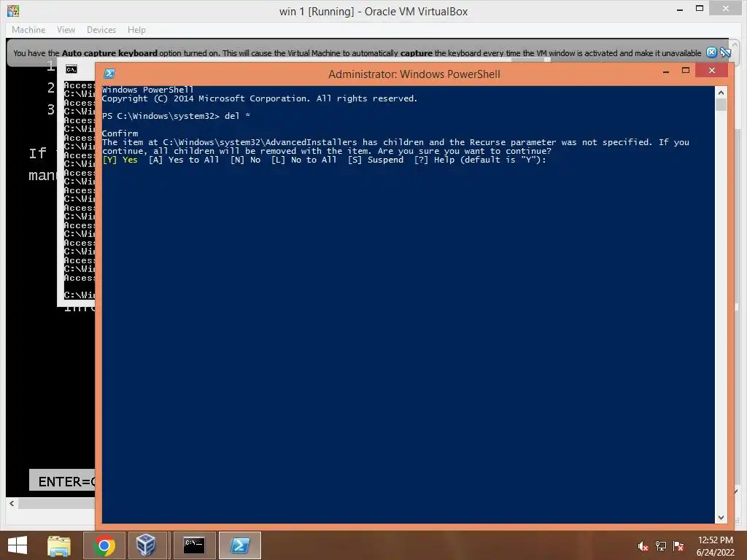Click the muted volume tray icon
Viewport: 747px width, 560px height.
pyautogui.click(x=643, y=546)
